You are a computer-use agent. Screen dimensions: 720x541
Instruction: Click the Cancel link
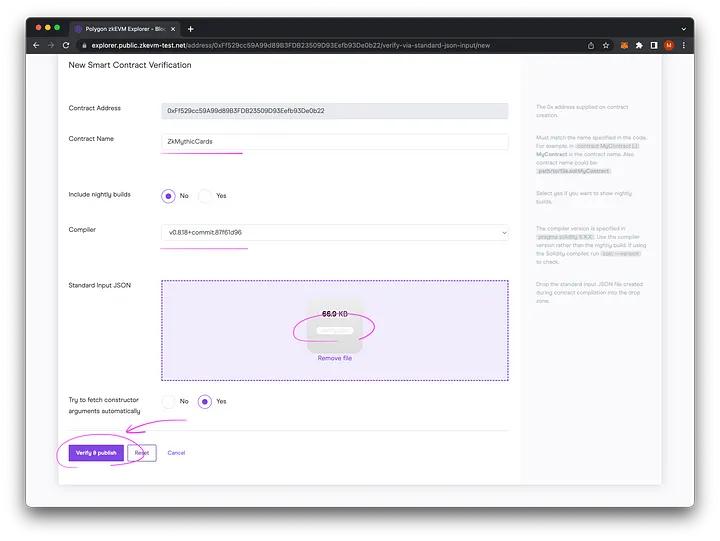[176, 453]
